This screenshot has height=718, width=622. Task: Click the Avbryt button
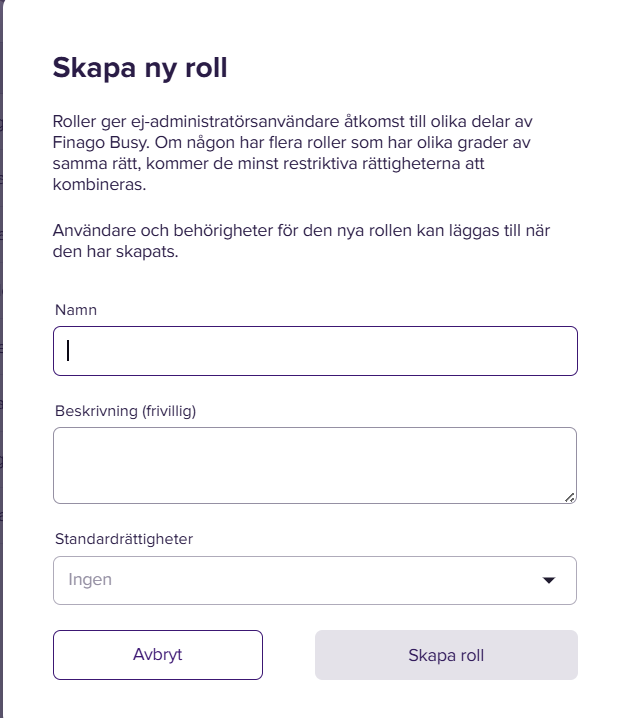click(x=158, y=655)
